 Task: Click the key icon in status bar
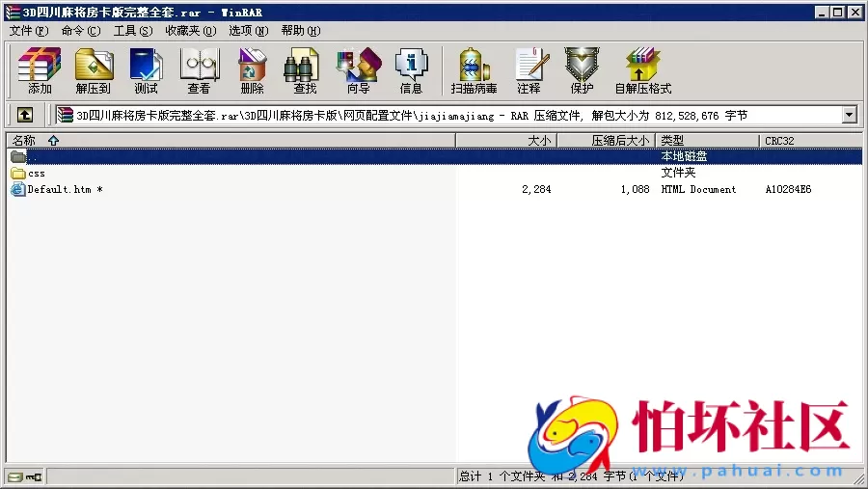[x=34, y=476]
